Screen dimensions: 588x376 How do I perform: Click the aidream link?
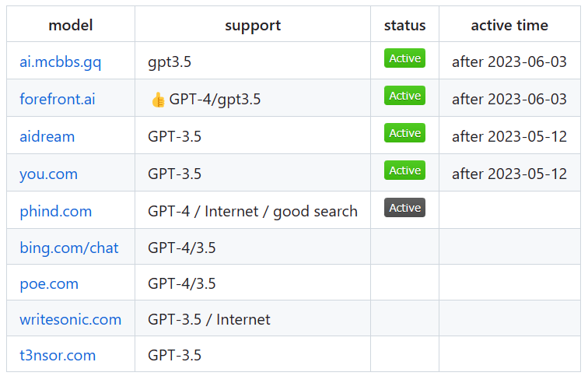pos(47,137)
